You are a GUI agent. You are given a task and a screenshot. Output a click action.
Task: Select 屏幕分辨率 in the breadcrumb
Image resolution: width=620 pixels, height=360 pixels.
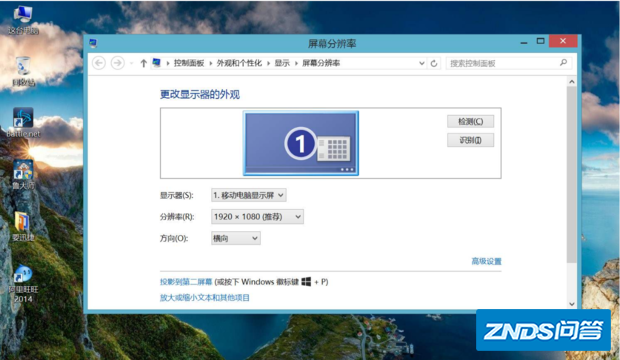tap(321, 63)
